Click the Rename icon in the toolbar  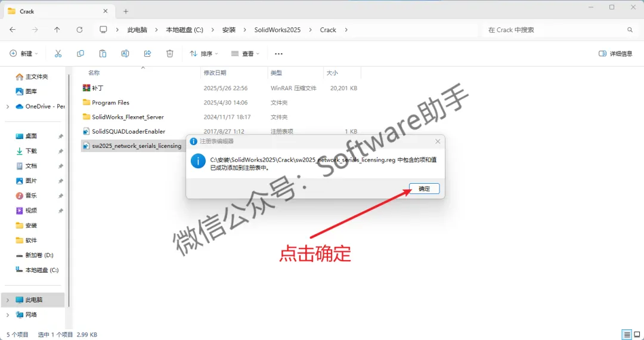tap(125, 53)
